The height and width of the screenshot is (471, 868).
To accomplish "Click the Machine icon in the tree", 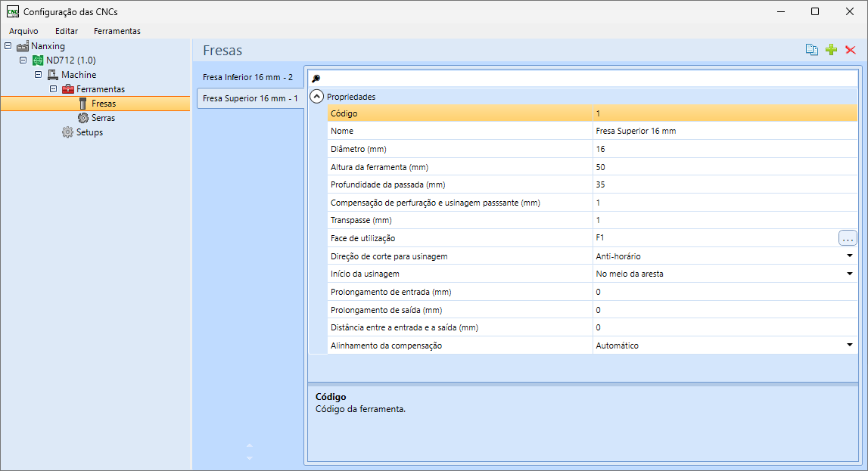I will point(52,75).
